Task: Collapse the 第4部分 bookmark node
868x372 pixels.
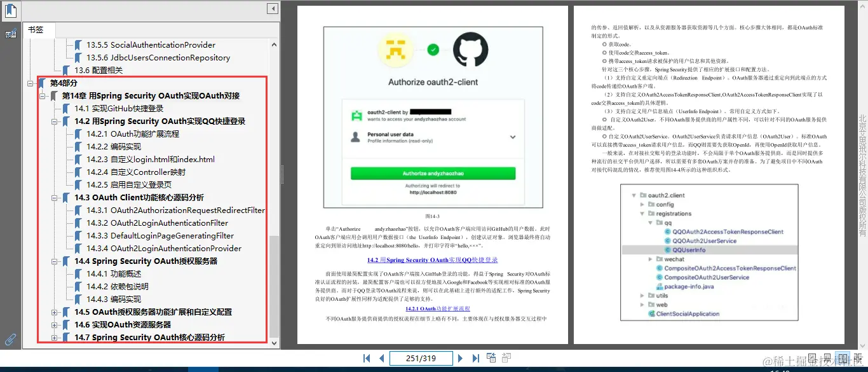Action: (31, 83)
